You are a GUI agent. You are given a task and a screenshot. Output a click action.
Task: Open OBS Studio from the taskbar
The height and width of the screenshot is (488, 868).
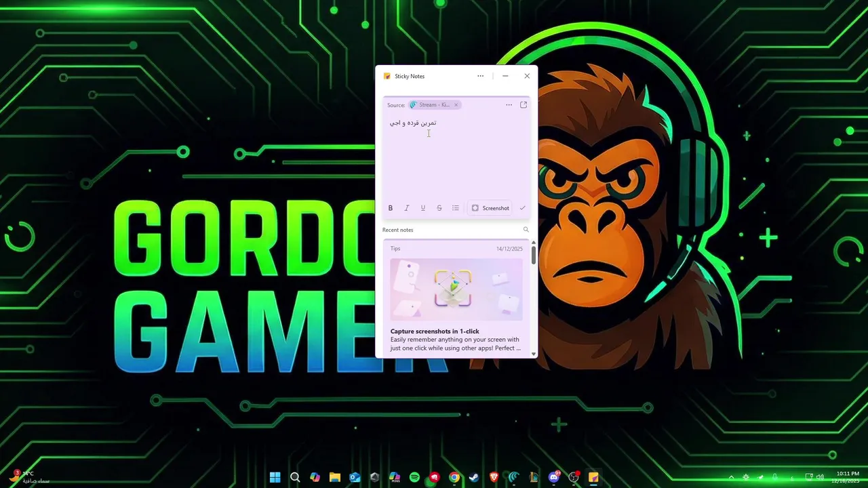pos(574,477)
